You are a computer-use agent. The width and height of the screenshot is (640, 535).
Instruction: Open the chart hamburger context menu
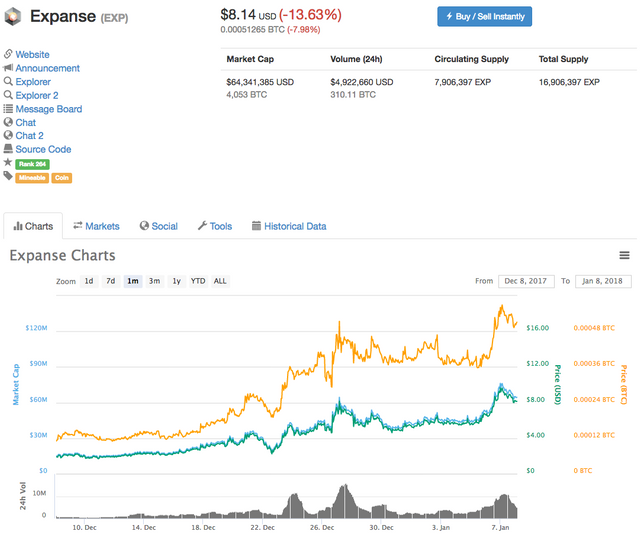coord(624,255)
